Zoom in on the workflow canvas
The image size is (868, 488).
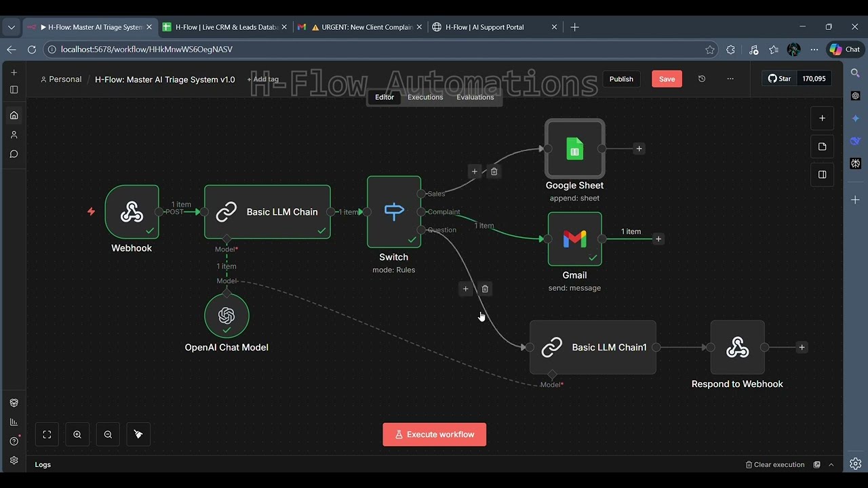[77, 434]
